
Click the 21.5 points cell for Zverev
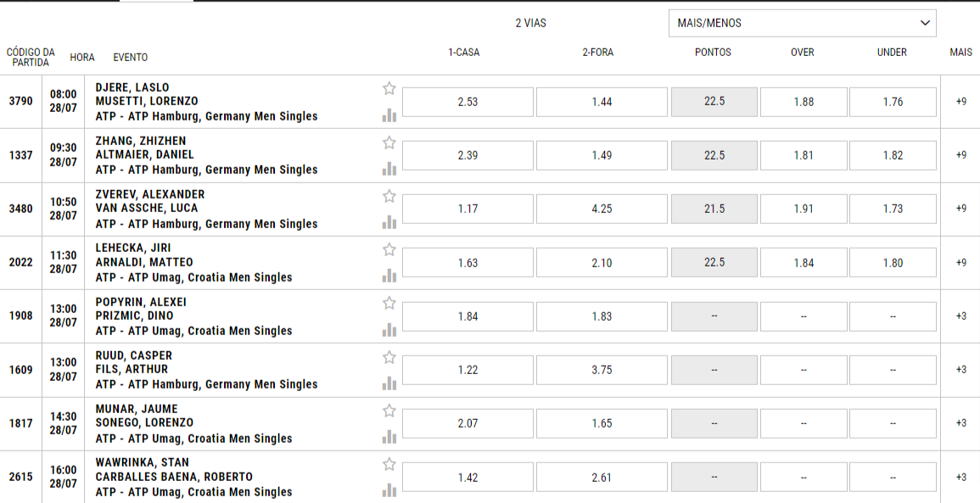click(x=714, y=209)
